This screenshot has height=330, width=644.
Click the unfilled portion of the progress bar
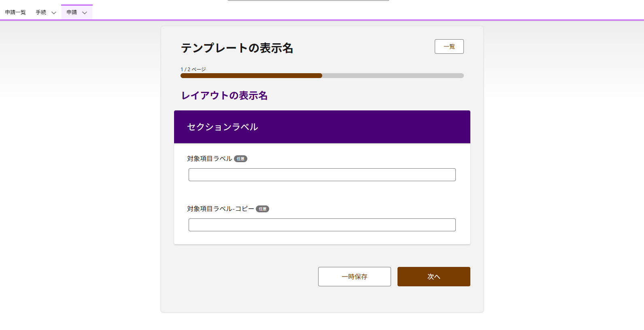pyautogui.click(x=393, y=76)
